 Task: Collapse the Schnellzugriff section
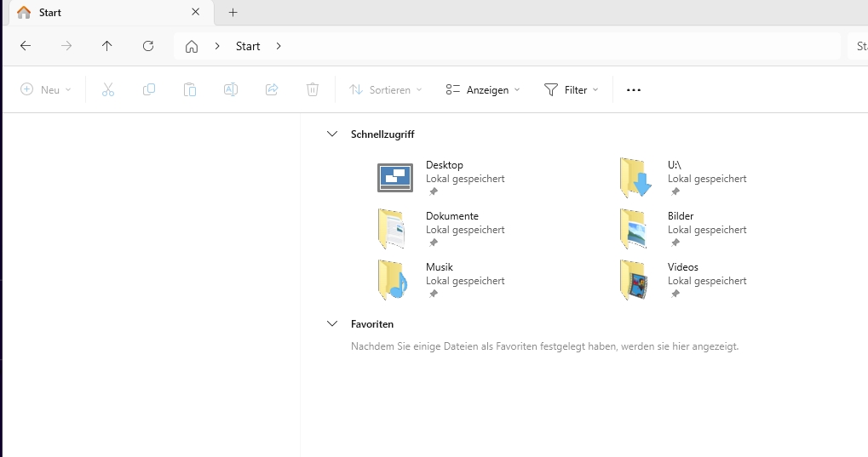(332, 134)
